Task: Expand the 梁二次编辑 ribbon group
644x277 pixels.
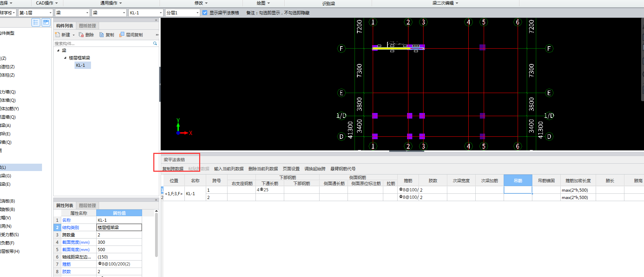Action: 445,3
